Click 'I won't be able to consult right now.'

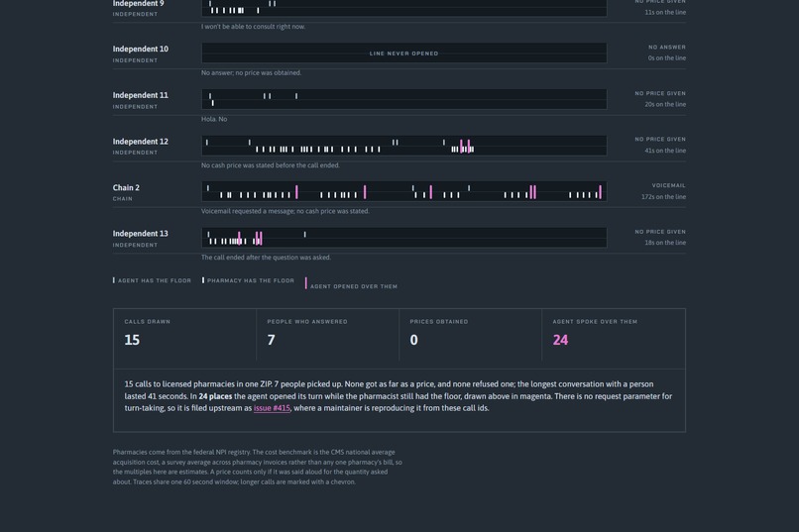pyautogui.click(x=253, y=27)
